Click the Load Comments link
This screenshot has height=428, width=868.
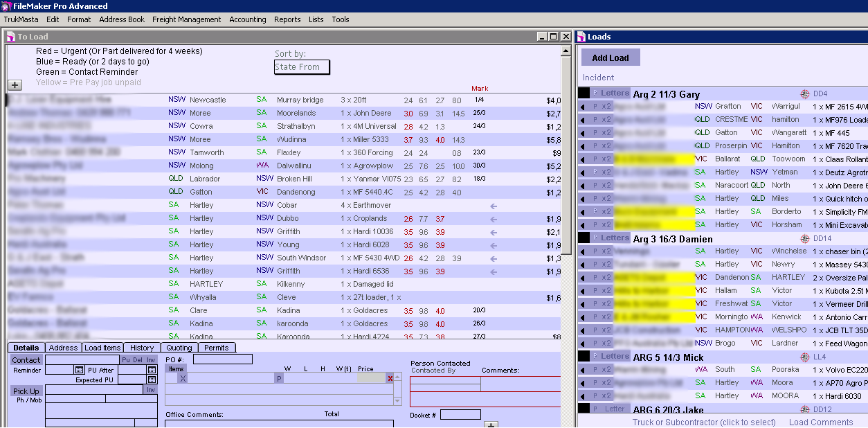tap(821, 422)
